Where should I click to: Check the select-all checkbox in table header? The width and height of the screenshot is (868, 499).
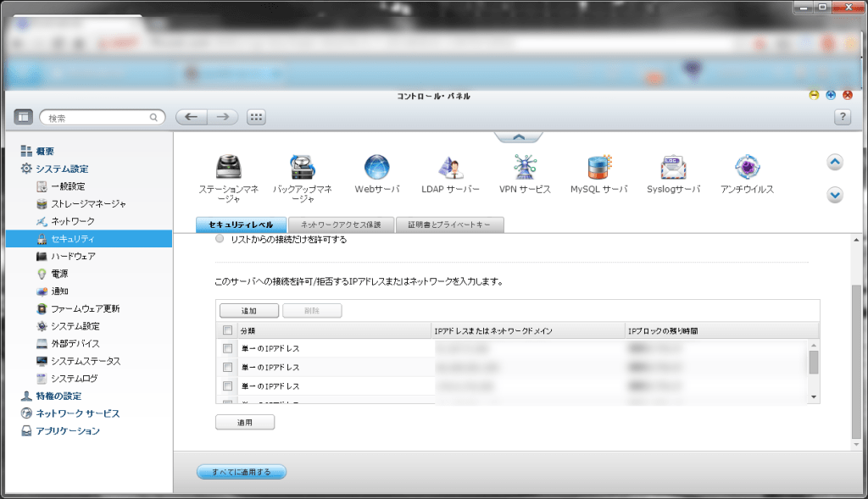[x=227, y=330]
